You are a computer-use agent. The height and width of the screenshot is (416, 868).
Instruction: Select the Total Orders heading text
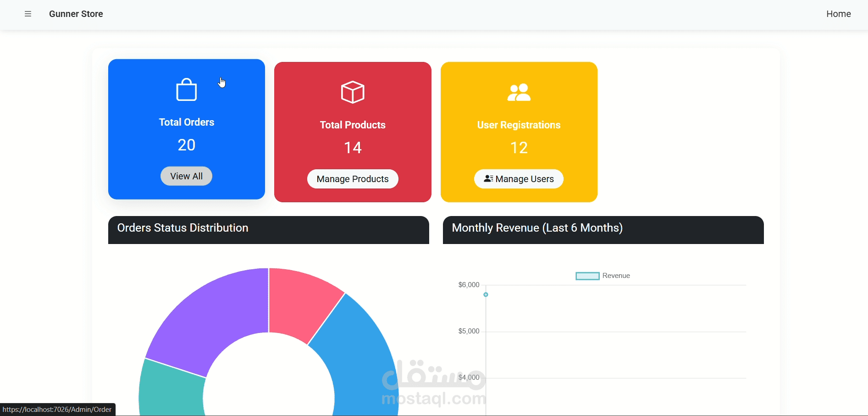[187, 122]
